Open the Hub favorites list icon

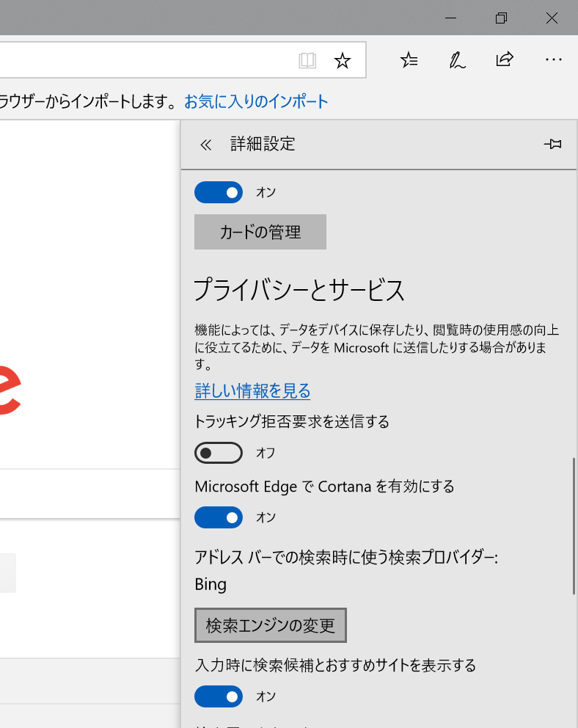(409, 60)
